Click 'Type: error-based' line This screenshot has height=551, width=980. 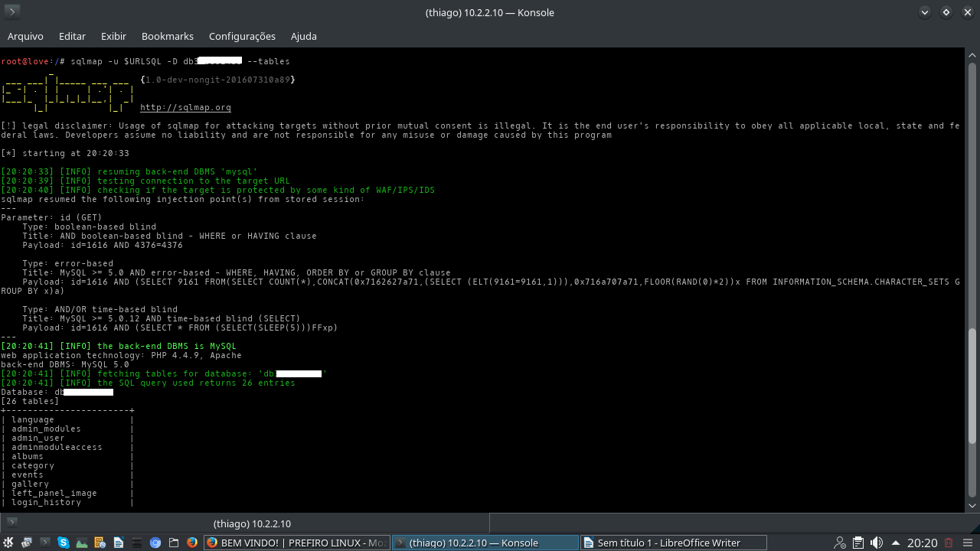tap(67, 263)
